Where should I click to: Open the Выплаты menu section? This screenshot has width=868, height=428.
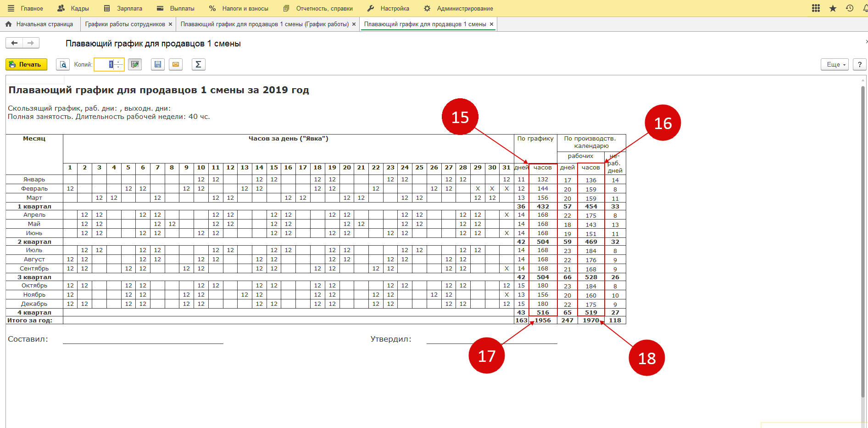pyautogui.click(x=175, y=8)
